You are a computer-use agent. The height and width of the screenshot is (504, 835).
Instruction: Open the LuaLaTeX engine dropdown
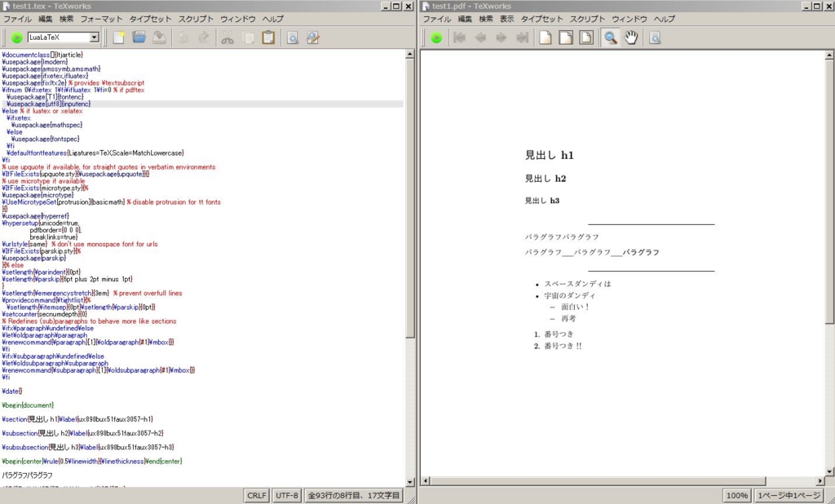(x=95, y=38)
